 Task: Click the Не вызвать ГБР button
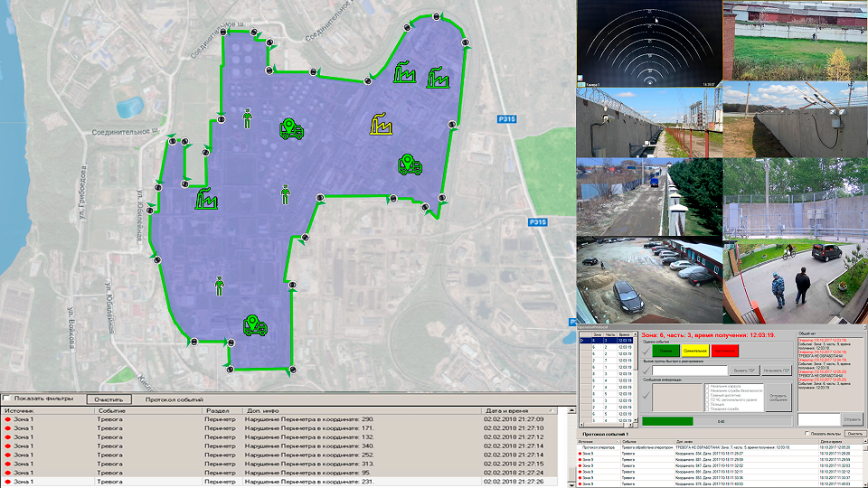click(x=776, y=371)
